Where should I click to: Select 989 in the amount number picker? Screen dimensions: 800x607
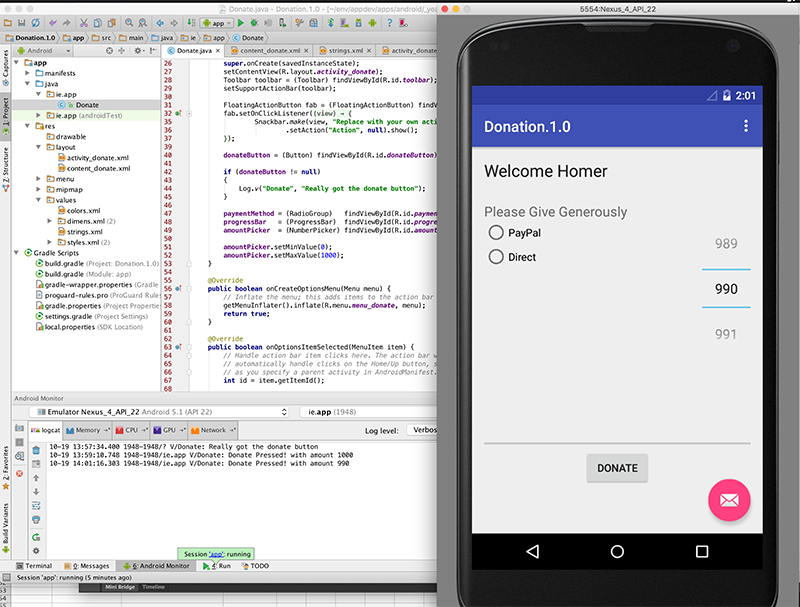[x=726, y=244]
